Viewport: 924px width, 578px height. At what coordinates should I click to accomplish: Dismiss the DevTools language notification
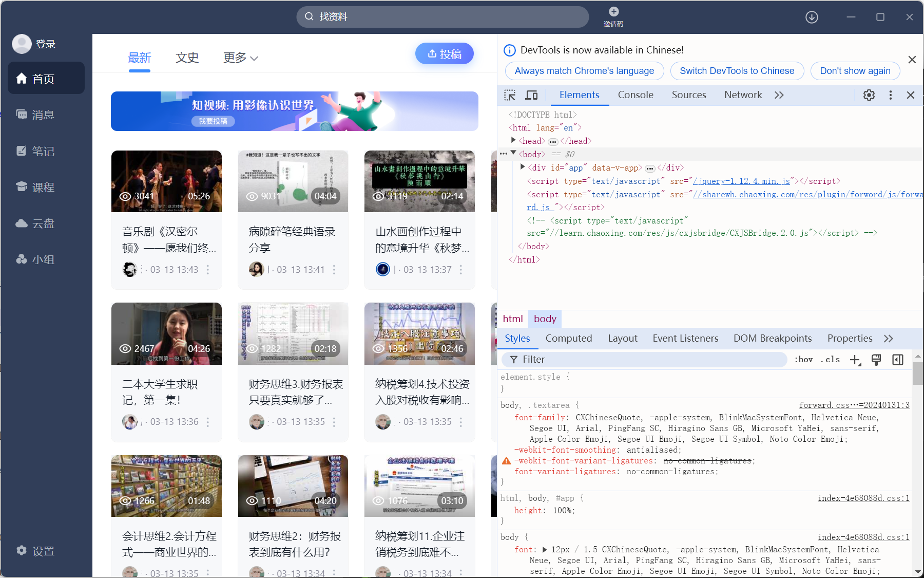912,60
